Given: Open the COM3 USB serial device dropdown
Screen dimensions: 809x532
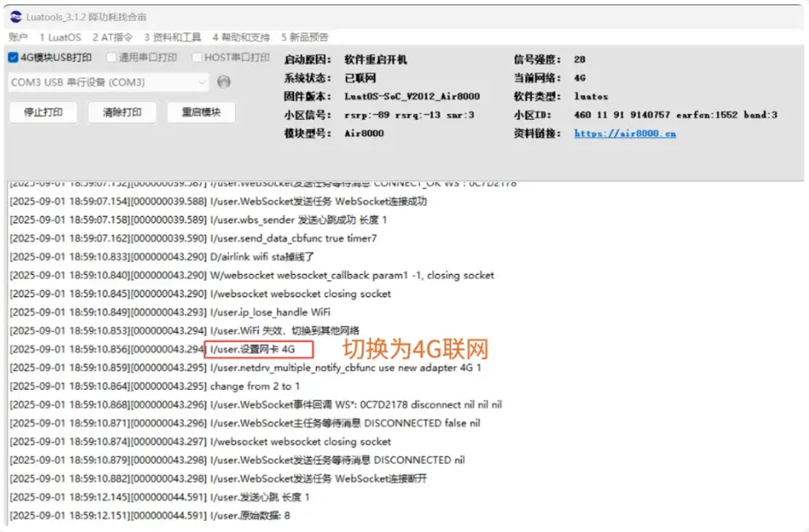Looking at the screenshot, I should point(109,83).
